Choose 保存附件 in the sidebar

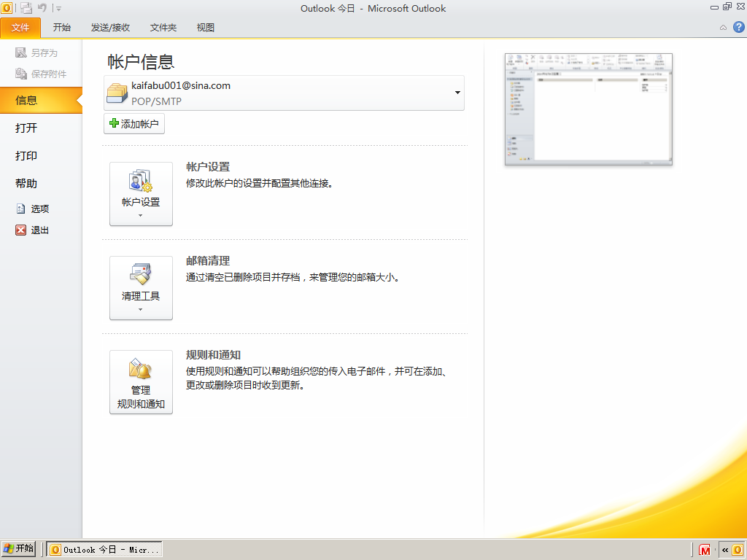pos(42,74)
